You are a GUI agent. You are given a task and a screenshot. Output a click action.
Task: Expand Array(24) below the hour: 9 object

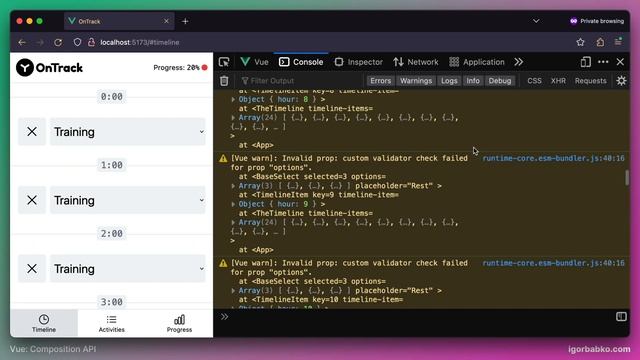pyautogui.click(x=233, y=222)
